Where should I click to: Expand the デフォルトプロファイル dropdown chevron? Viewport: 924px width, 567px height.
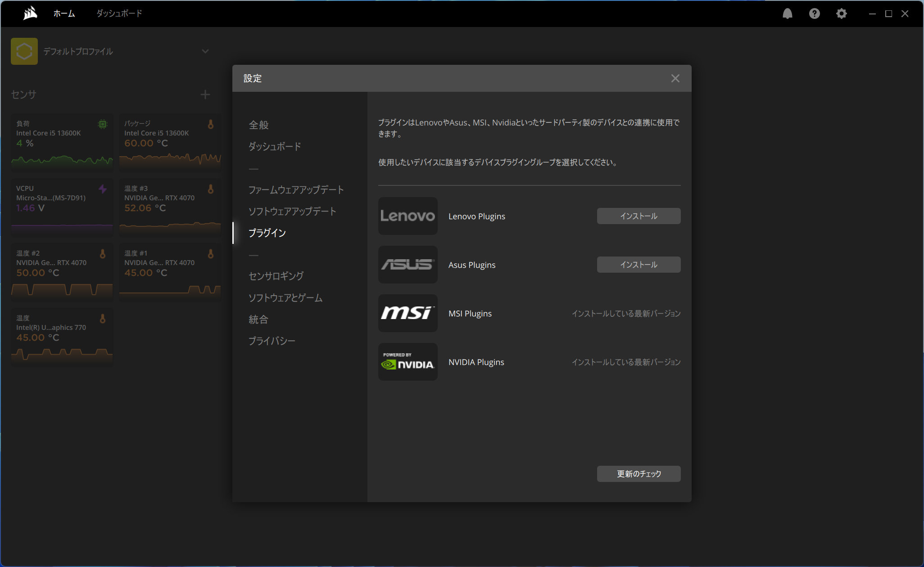coord(205,51)
